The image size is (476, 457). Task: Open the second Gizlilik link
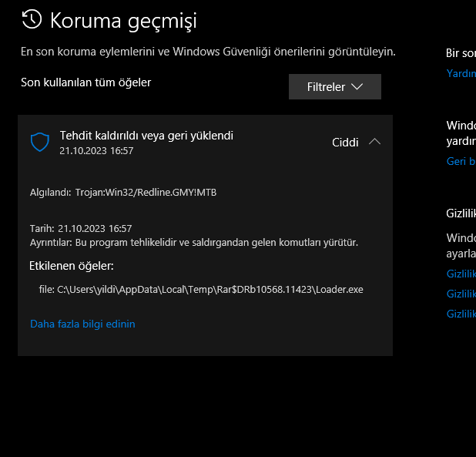click(461, 294)
